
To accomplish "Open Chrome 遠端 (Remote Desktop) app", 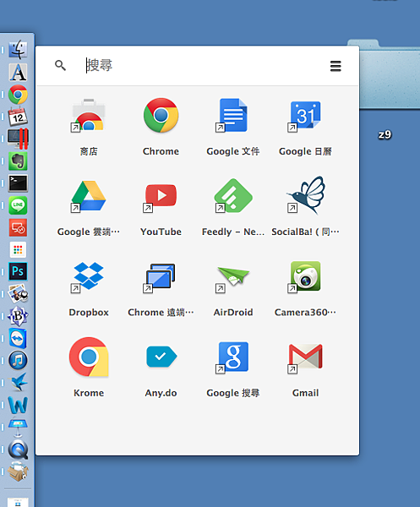I will [160, 277].
